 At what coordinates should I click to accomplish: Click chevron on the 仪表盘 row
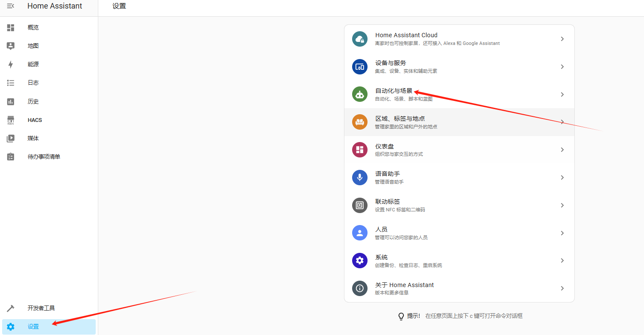562,150
